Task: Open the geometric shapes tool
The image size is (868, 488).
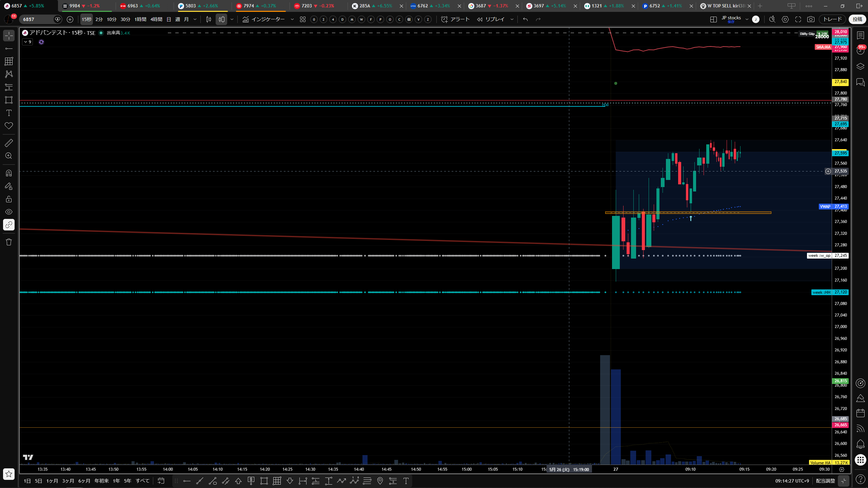Action: 9,100
